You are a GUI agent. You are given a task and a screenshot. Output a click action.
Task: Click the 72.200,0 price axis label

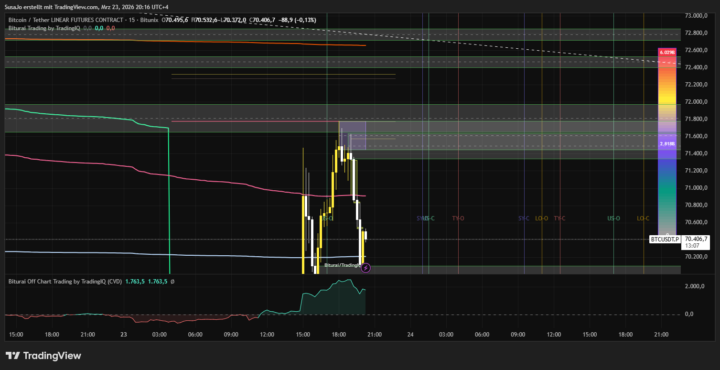696,84
